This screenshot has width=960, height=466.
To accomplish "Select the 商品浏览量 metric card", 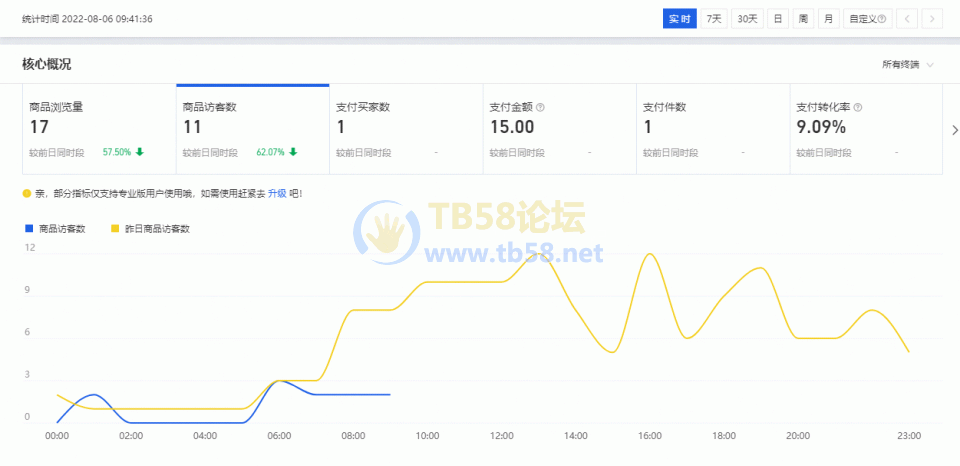I will (x=99, y=130).
